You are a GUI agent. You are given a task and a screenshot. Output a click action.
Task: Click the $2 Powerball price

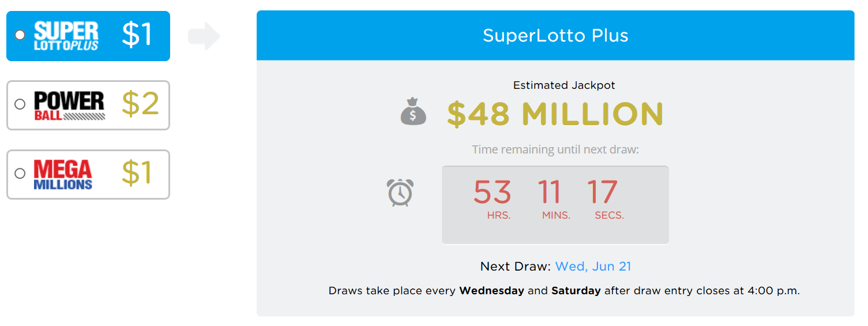(x=140, y=104)
